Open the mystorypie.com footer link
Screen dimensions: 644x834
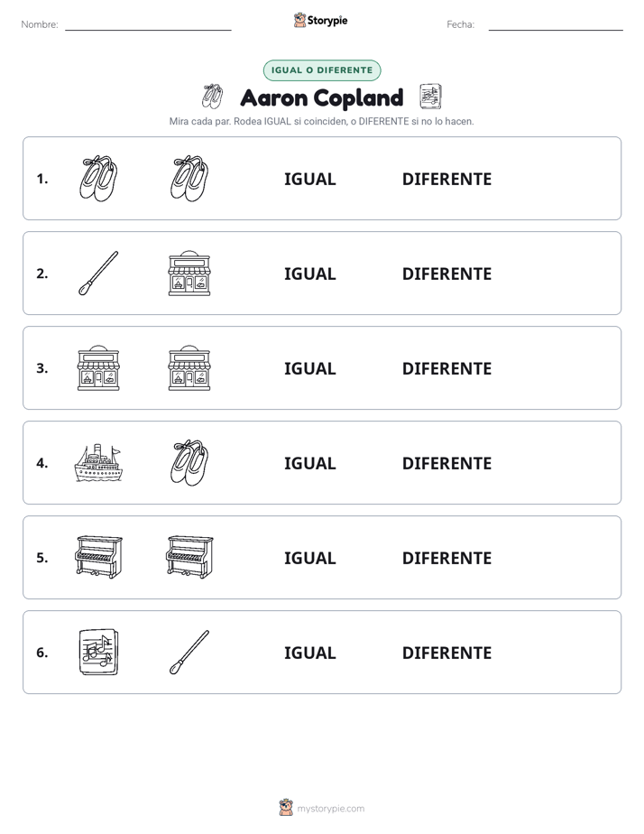tap(322, 808)
